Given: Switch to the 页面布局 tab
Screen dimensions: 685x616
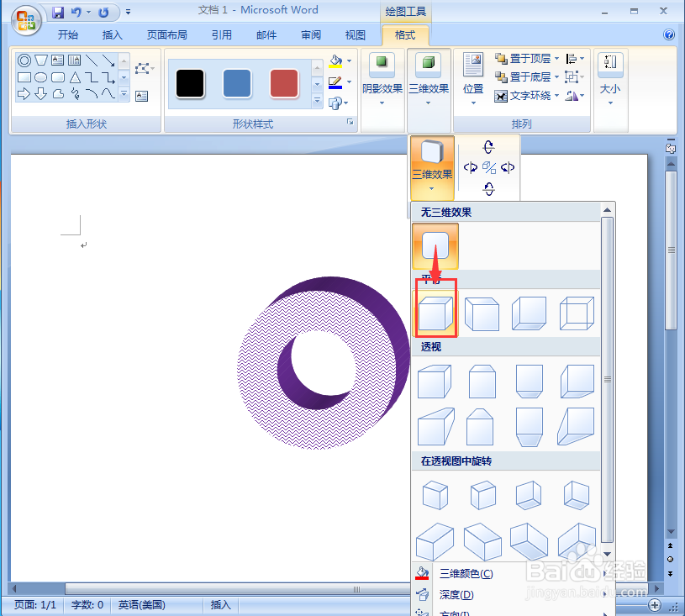Looking at the screenshot, I should click(x=166, y=35).
